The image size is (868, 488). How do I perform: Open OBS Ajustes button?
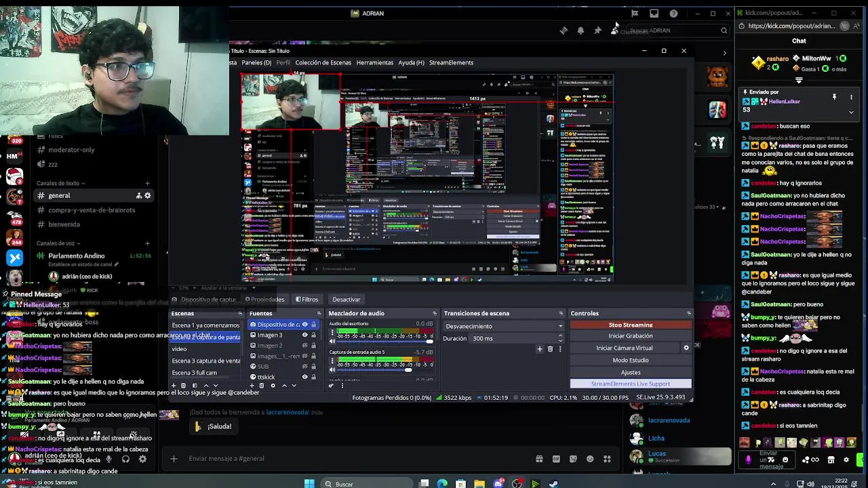pyautogui.click(x=631, y=372)
